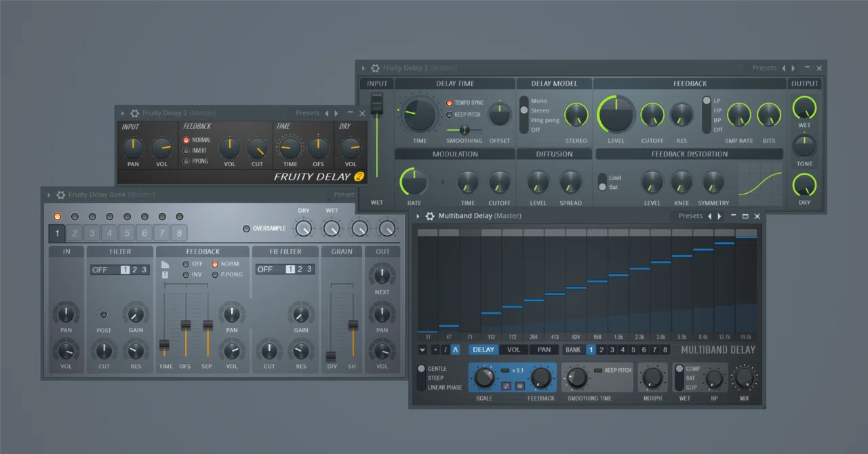Viewport: 868px width, 454px height.
Task: Select LINEAR PHASE filter mode
Action: click(x=446, y=388)
